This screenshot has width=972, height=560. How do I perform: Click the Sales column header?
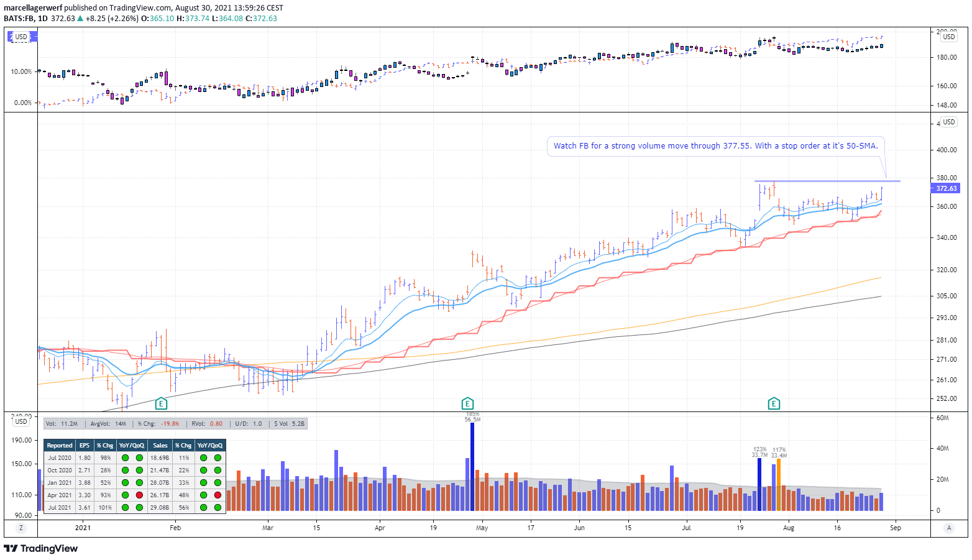pyautogui.click(x=160, y=445)
